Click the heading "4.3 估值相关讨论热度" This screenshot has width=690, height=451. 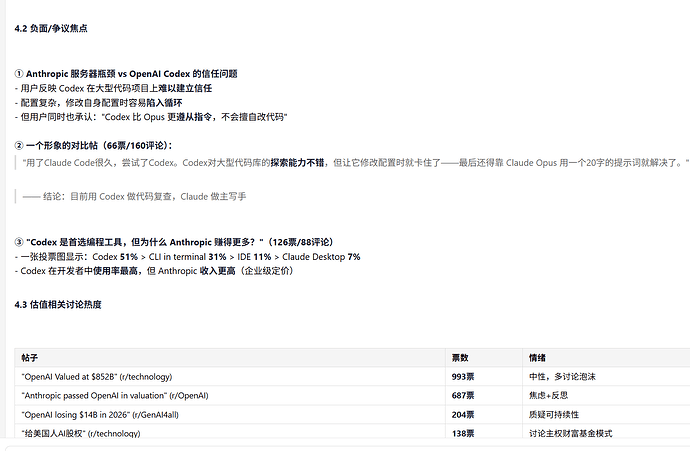[x=58, y=304]
